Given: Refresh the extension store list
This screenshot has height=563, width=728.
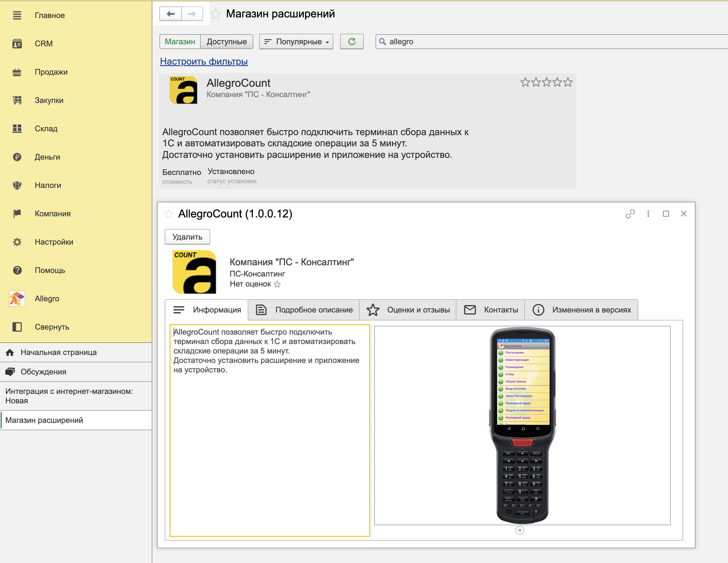Looking at the screenshot, I should (352, 41).
